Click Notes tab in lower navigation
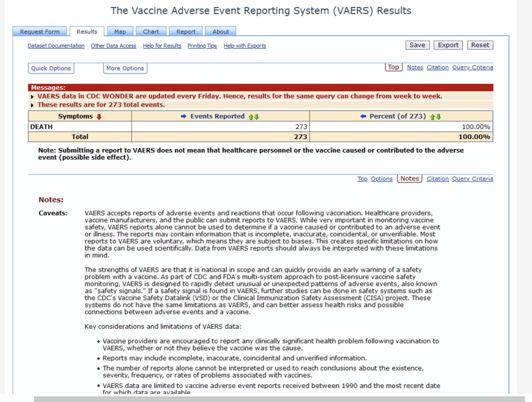Viewport: 532px width, 402px height. coord(410,179)
